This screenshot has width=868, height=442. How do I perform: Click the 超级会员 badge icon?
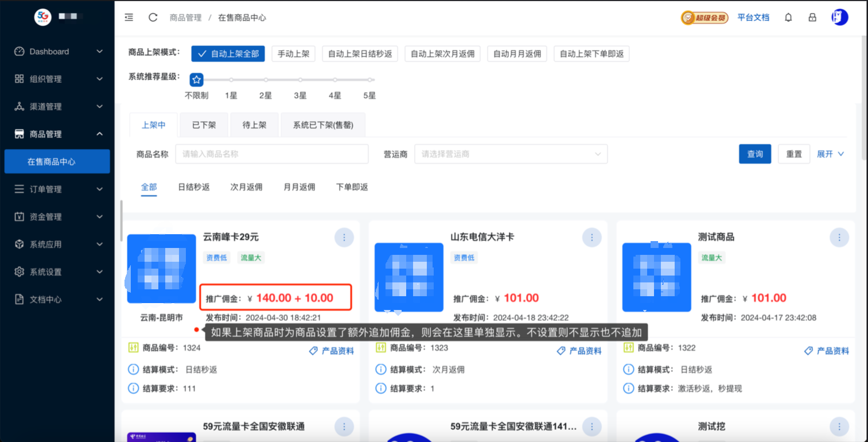coord(704,18)
